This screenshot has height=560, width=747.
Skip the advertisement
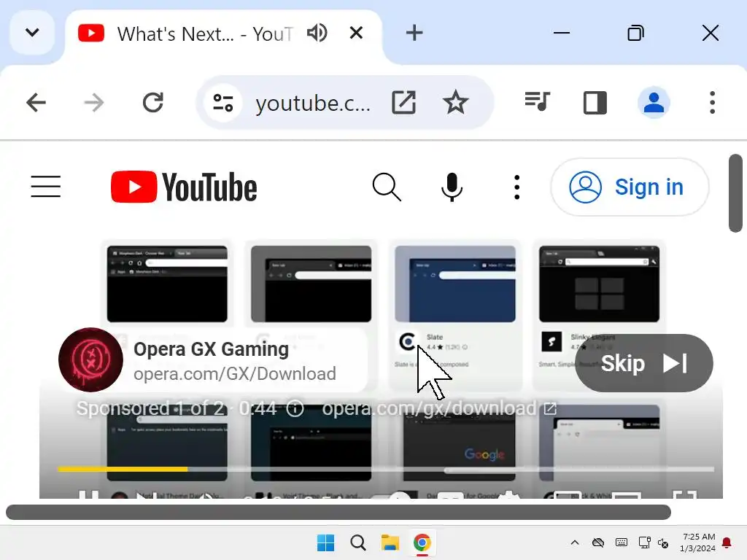tap(644, 363)
